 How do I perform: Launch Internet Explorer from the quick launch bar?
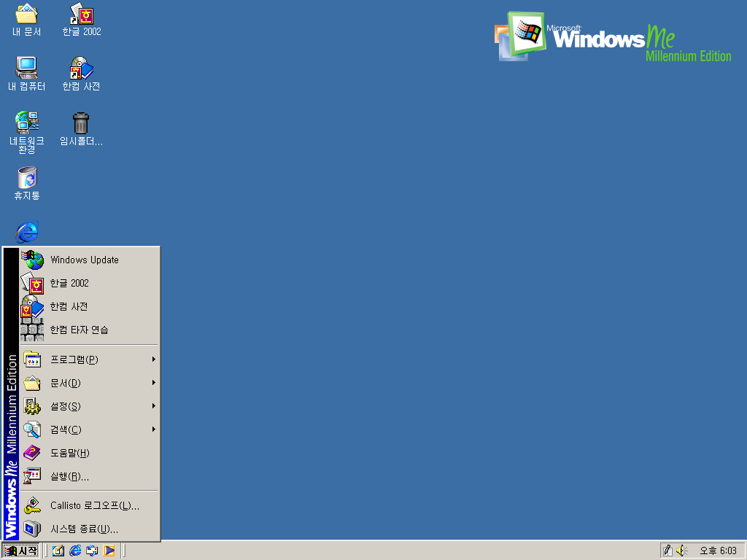pyautogui.click(x=75, y=551)
